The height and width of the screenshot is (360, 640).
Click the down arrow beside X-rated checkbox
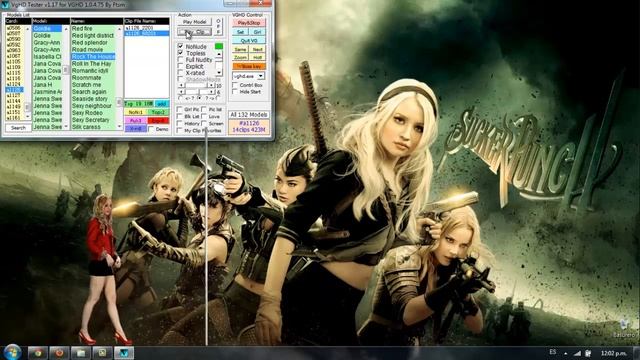pyautogui.click(x=219, y=73)
